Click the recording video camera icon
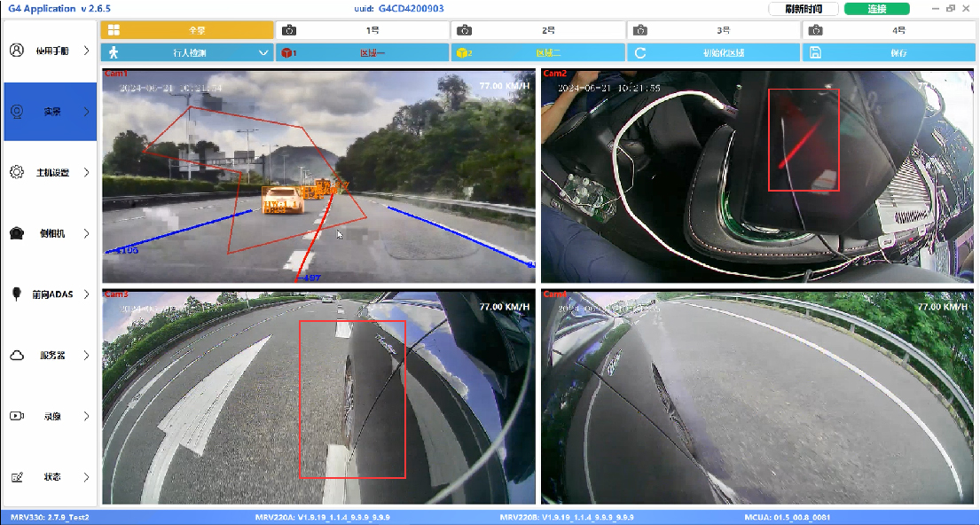This screenshot has height=525, width=980. click(x=16, y=416)
